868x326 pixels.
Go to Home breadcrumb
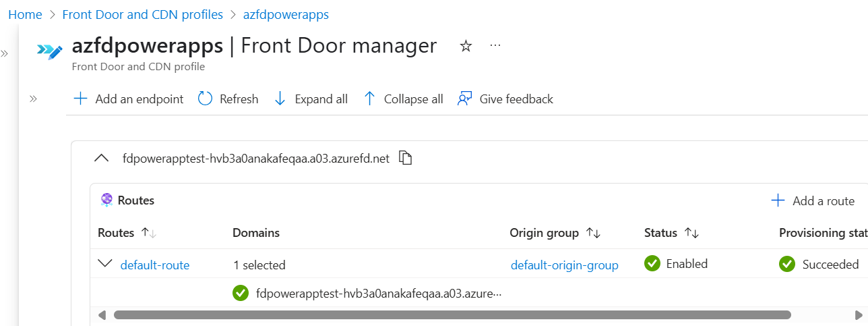coord(25,14)
